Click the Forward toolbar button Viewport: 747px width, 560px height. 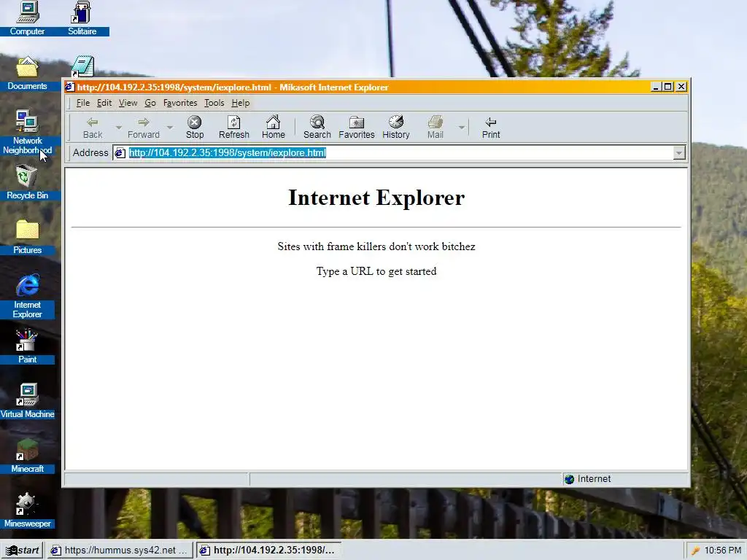pos(144,128)
